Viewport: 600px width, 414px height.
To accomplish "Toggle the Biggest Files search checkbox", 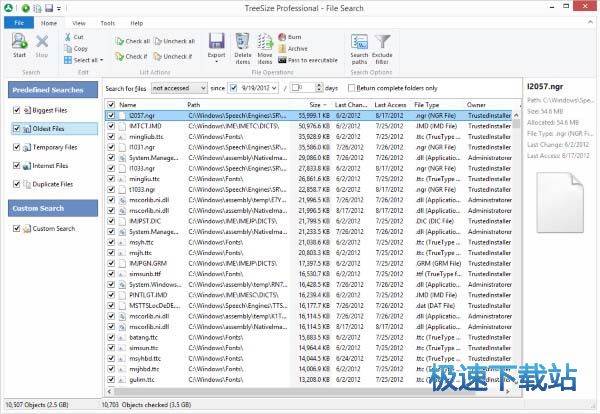I will (x=18, y=110).
